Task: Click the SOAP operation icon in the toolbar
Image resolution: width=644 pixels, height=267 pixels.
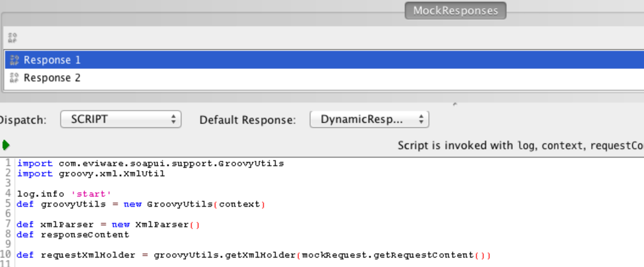Action: [13, 38]
